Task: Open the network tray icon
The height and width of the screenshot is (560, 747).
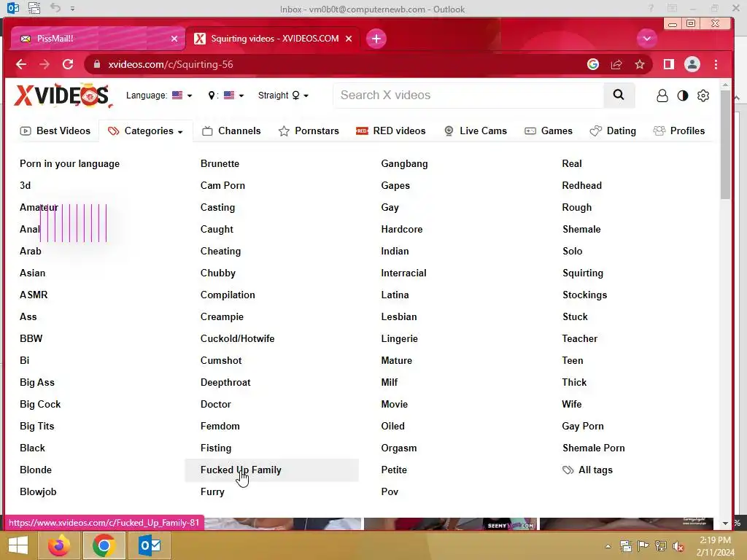Action: tap(661, 545)
